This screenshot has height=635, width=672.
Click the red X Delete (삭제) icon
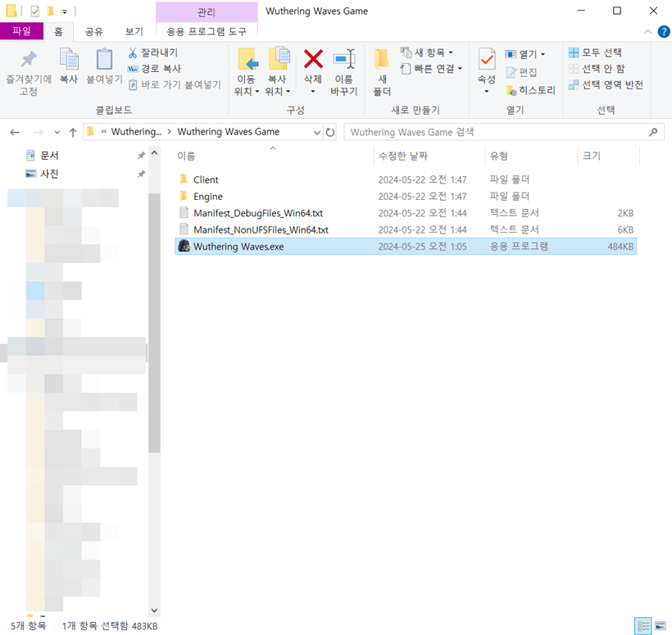[x=313, y=59]
